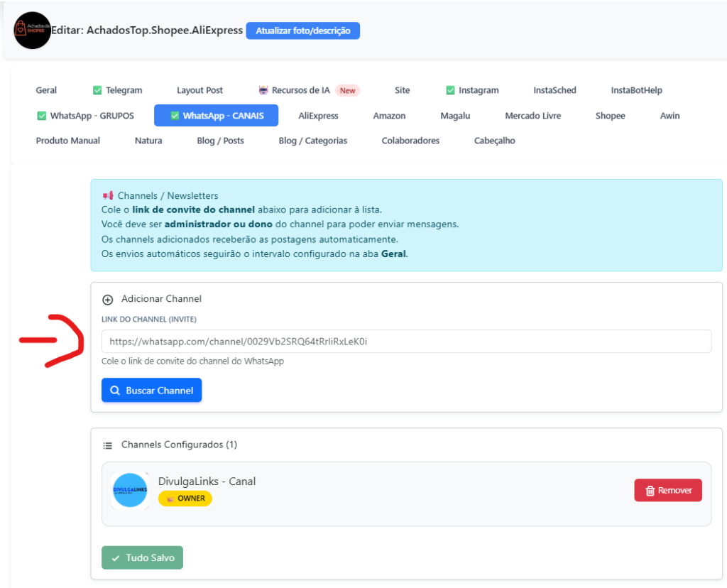
Task: Click the list icon beside Channels Configurados
Action: (108, 445)
